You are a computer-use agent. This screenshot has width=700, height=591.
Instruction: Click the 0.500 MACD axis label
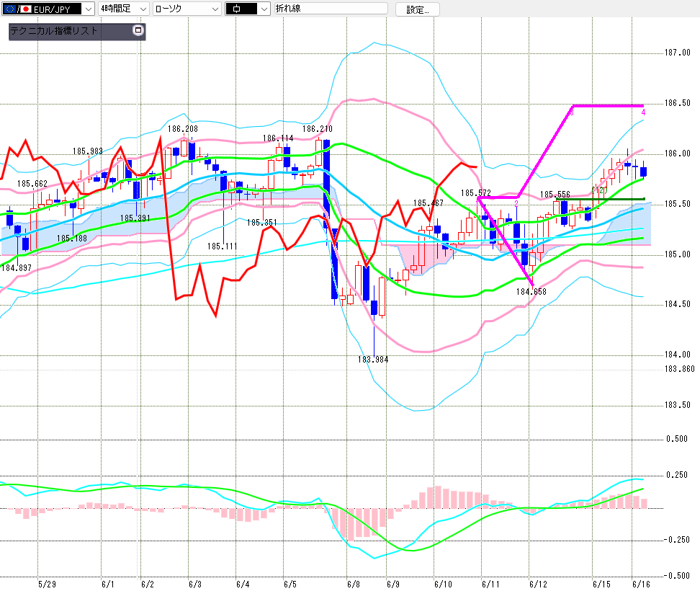pos(677,439)
